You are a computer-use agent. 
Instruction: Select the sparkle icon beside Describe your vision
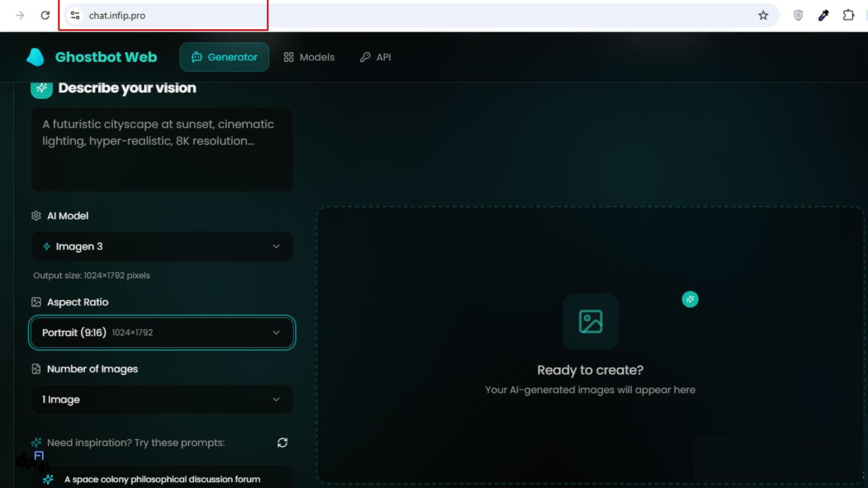pos(41,87)
